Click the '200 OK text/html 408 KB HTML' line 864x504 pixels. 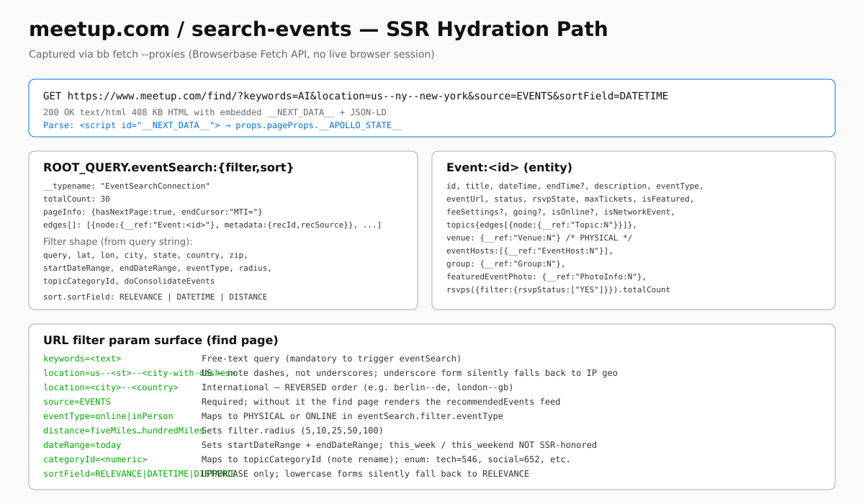(x=215, y=112)
